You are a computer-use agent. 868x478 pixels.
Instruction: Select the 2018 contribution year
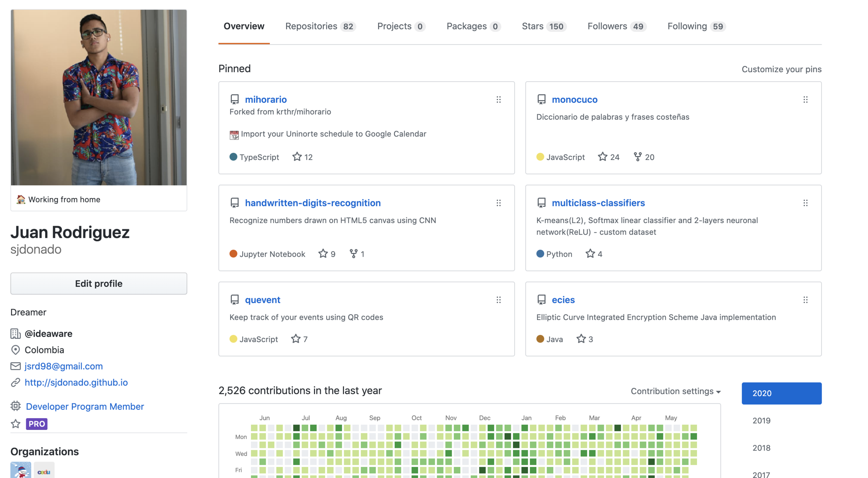(761, 448)
